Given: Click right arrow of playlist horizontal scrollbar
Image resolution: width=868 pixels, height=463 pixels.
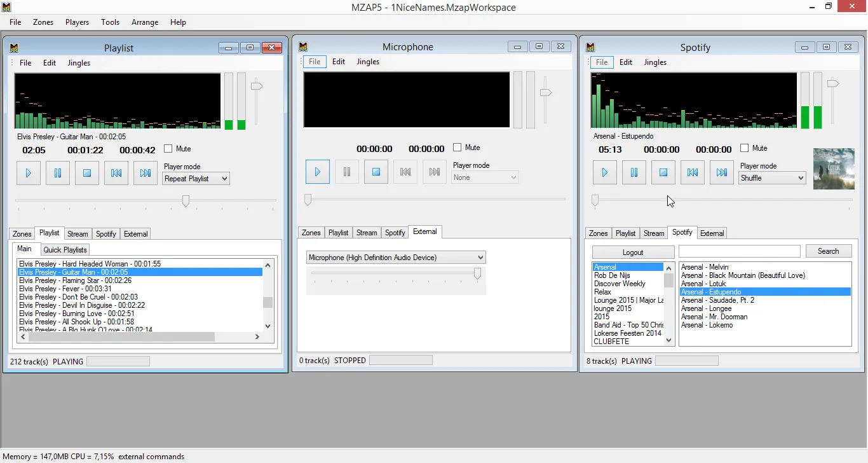Looking at the screenshot, I should 257,337.
